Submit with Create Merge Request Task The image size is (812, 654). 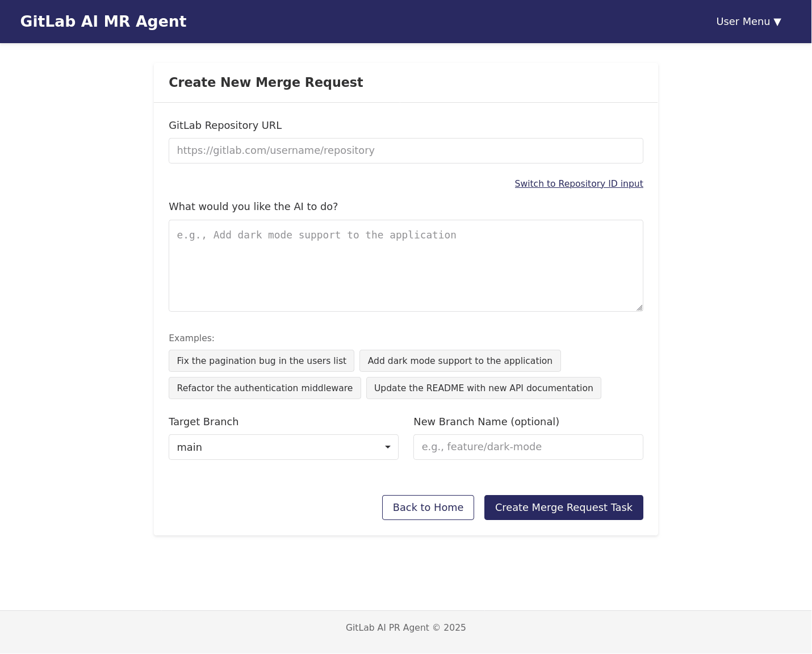tap(563, 508)
